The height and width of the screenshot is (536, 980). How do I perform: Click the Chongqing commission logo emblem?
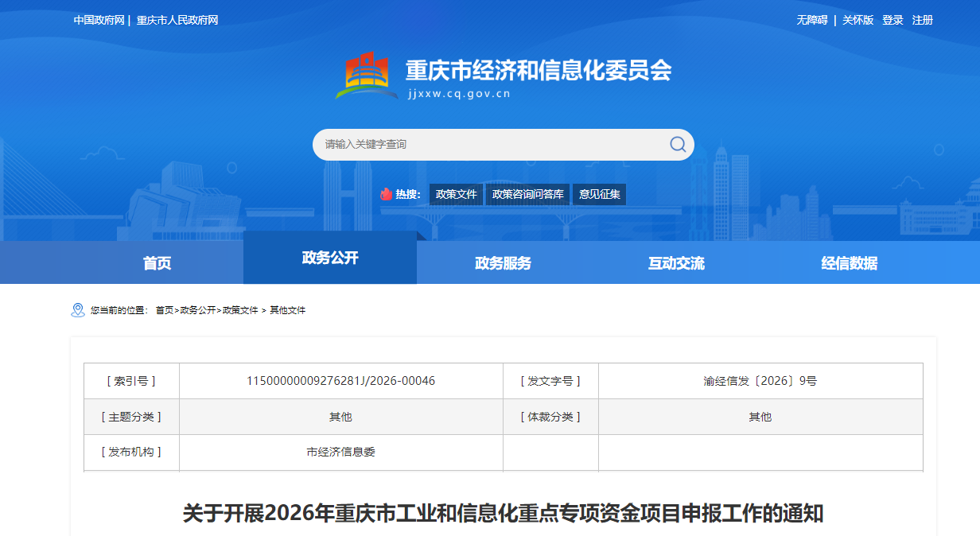point(367,76)
